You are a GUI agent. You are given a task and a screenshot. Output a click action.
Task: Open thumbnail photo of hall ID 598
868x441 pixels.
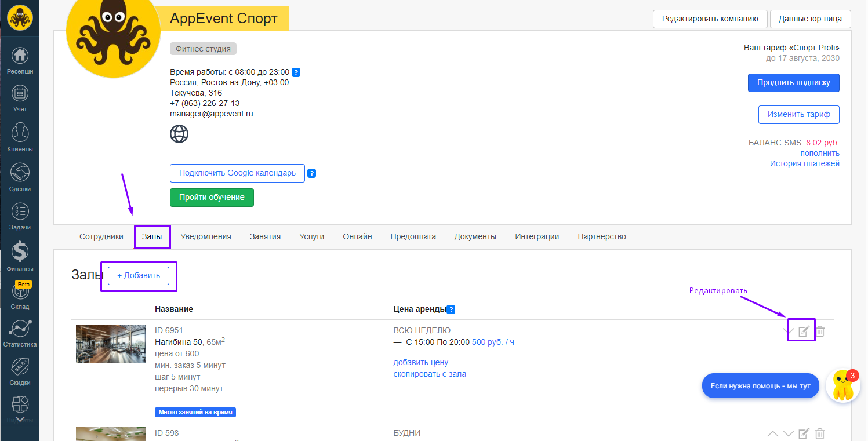(111, 434)
